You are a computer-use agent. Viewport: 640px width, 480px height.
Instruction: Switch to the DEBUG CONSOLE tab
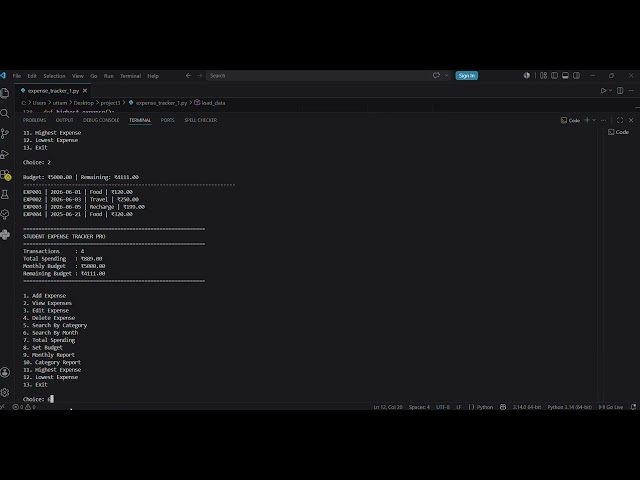pyautogui.click(x=101, y=120)
